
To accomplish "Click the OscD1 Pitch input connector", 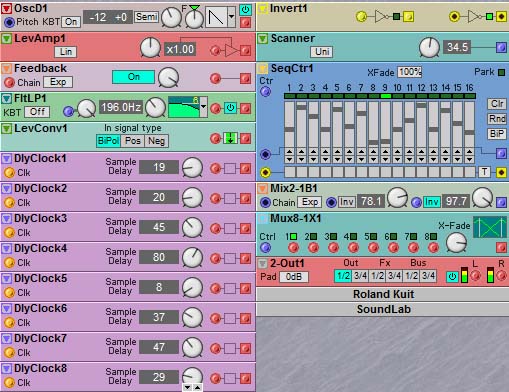I will (x=9, y=22).
